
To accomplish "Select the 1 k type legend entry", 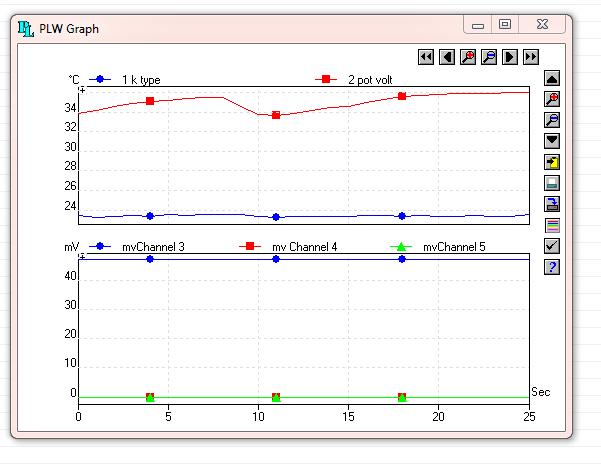I will click(x=140, y=79).
